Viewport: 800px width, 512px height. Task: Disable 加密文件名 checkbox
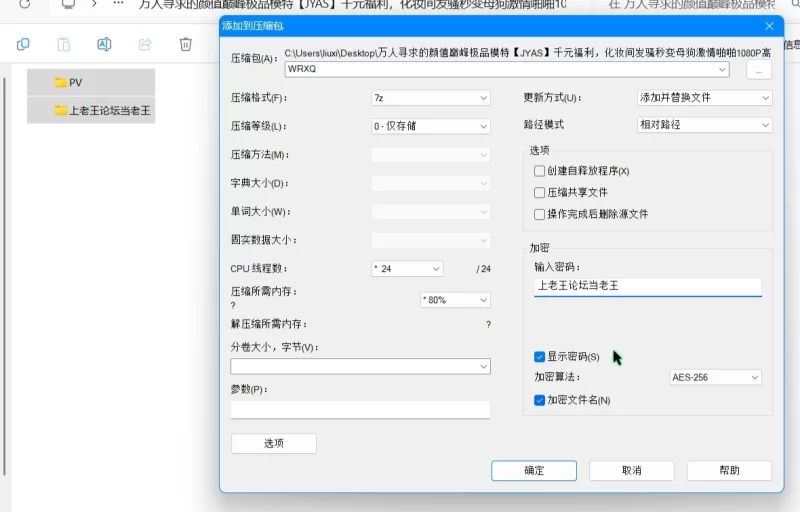pyautogui.click(x=540, y=400)
